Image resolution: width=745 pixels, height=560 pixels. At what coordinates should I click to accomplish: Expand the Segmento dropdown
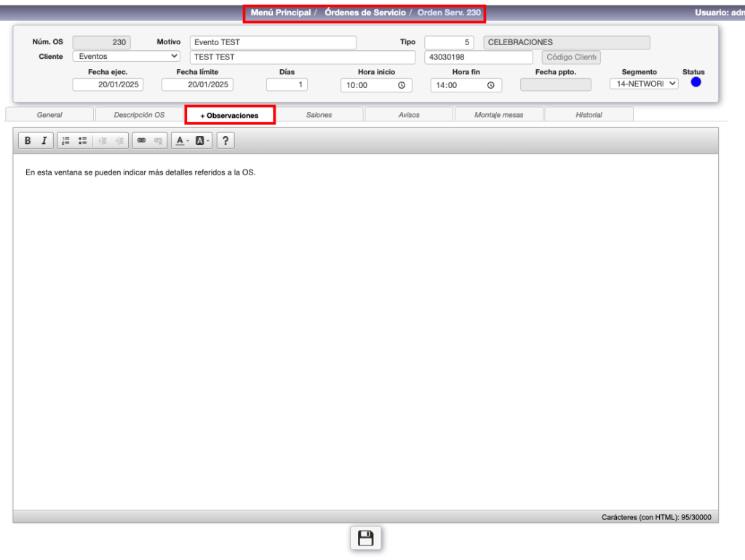pyautogui.click(x=643, y=84)
